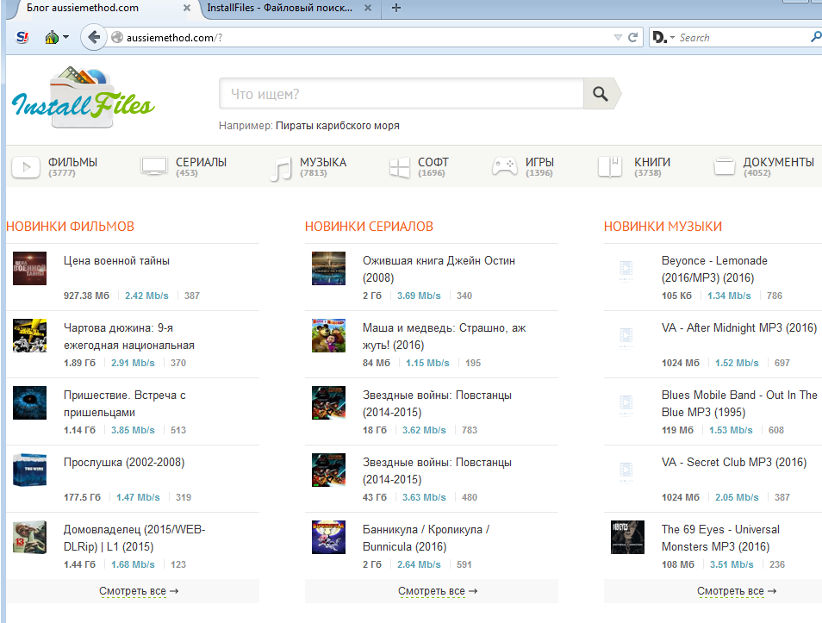822x623 pixels.
Task: Expand the search engine selector dropdown
Action: click(x=672, y=38)
